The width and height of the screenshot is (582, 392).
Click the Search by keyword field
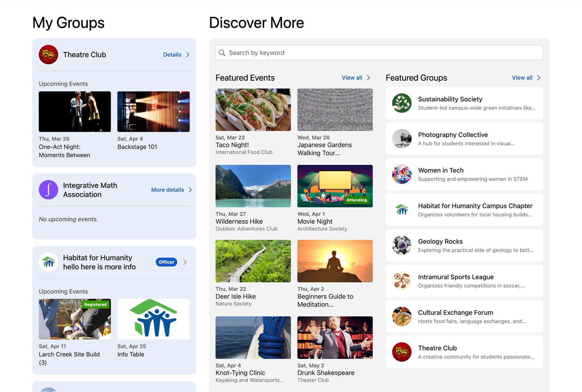click(379, 53)
